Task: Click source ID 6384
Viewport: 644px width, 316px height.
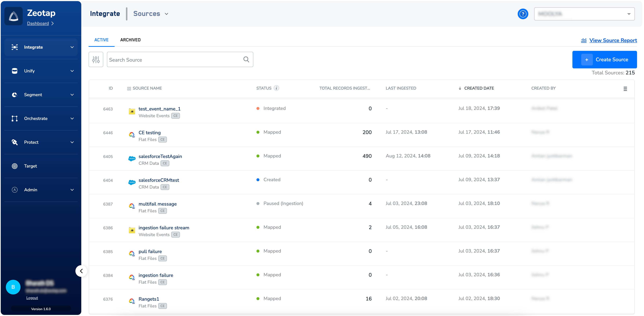Action: (x=108, y=275)
